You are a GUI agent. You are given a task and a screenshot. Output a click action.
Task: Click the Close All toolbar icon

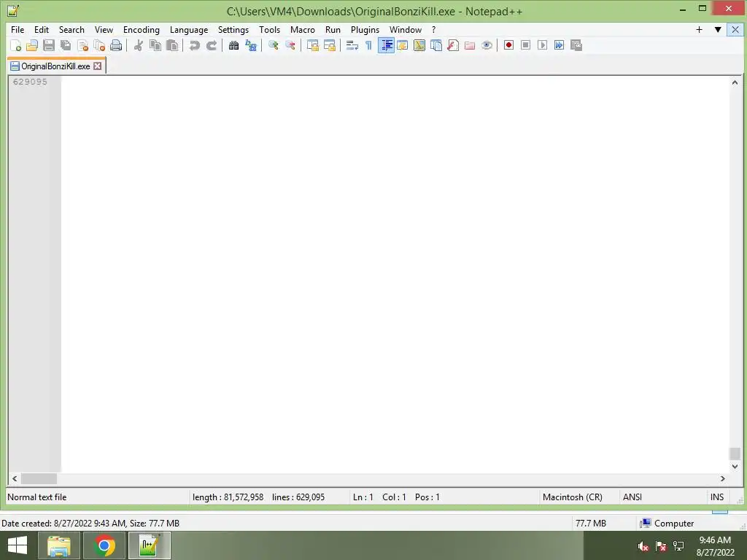click(99, 45)
